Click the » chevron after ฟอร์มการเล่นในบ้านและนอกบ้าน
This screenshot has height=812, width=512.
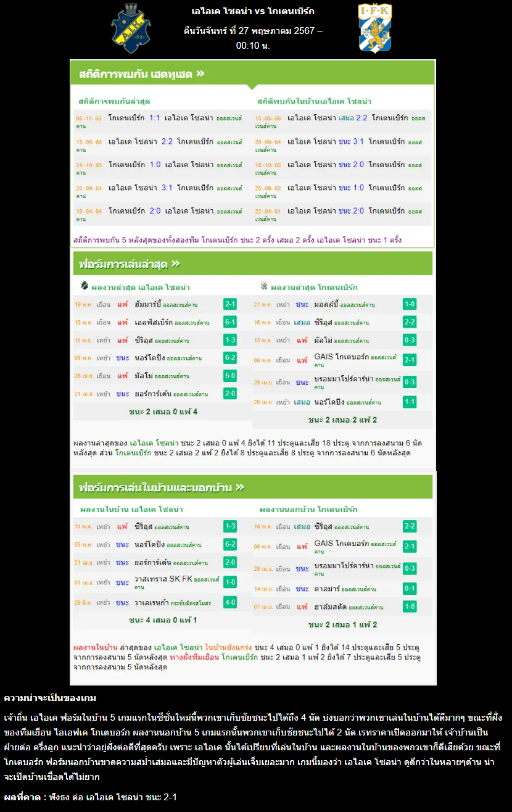click(x=240, y=487)
